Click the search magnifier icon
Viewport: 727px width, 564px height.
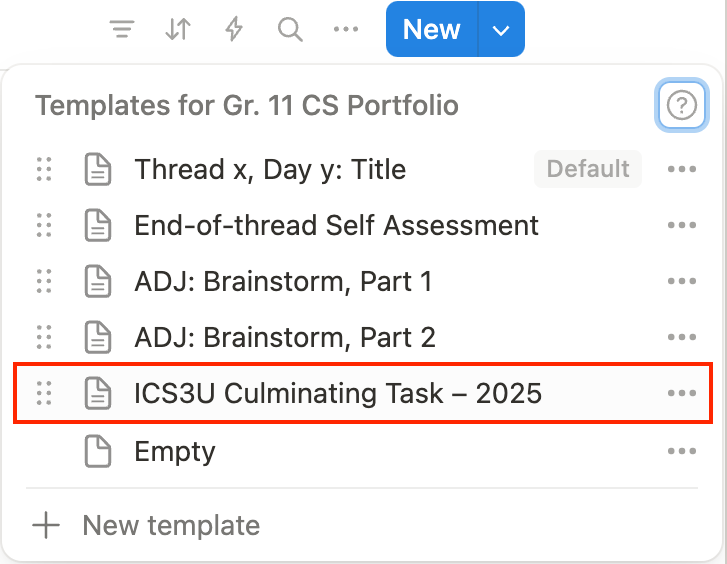(x=290, y=30)
